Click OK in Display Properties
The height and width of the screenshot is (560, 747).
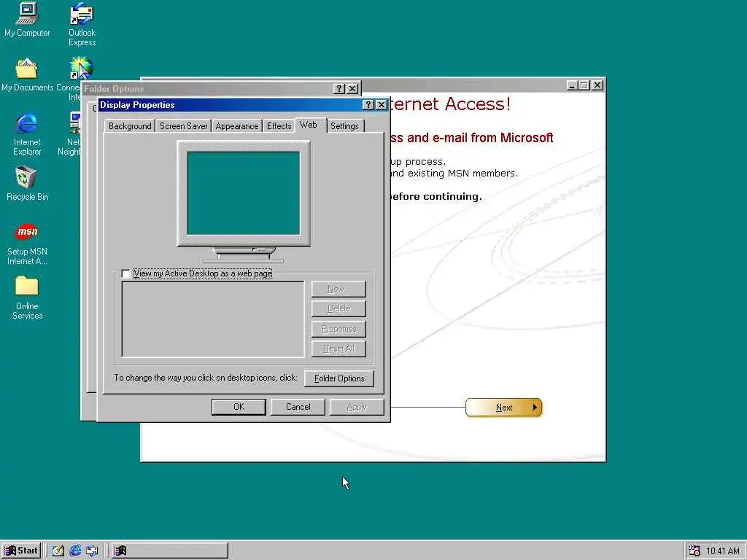pos(239,407)
